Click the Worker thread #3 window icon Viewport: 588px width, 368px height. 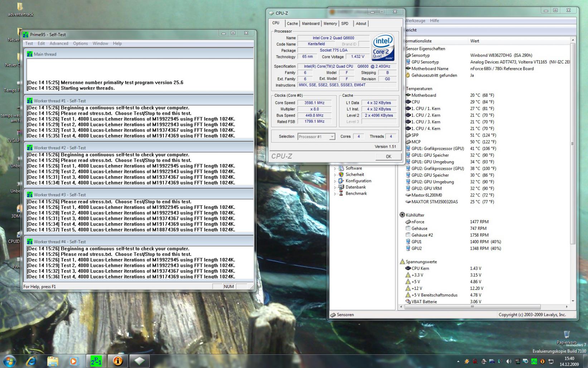click(x=30, y=195)
